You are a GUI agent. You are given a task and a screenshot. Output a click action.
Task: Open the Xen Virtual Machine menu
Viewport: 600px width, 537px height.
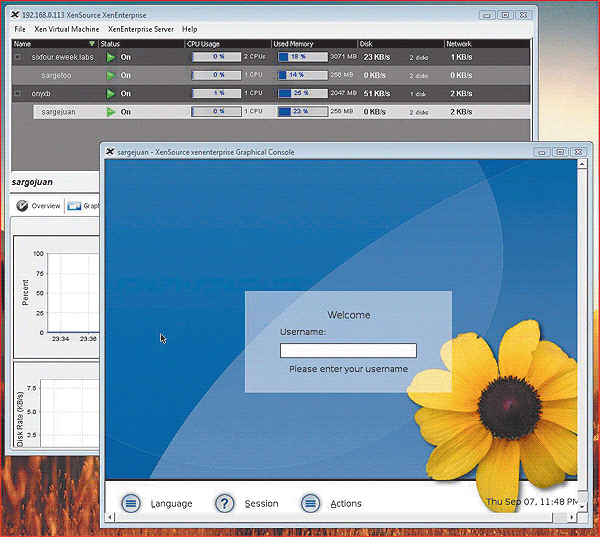tap(67, 29)
